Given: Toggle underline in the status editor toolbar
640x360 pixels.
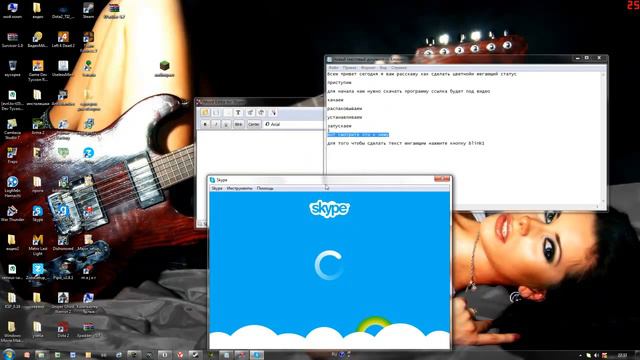Looking at the screenshot, I should click(226, 124).
